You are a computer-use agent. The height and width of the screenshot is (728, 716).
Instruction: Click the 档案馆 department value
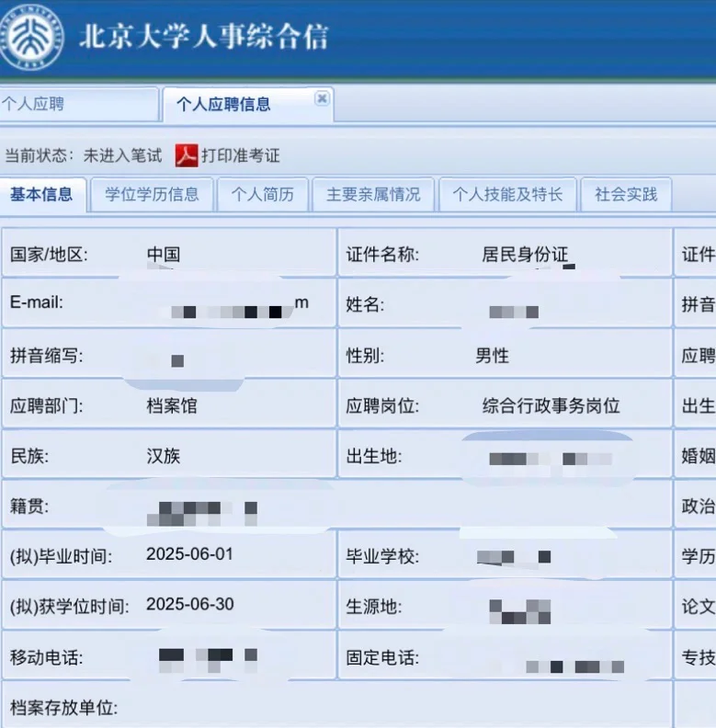[x=172, y=406]
